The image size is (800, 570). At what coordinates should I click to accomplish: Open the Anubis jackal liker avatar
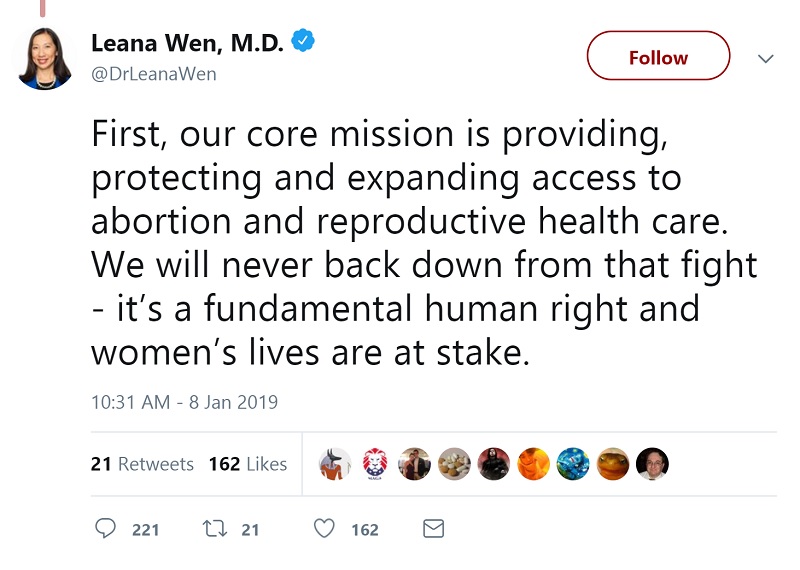pyautogui.click(x=335, y=464)
